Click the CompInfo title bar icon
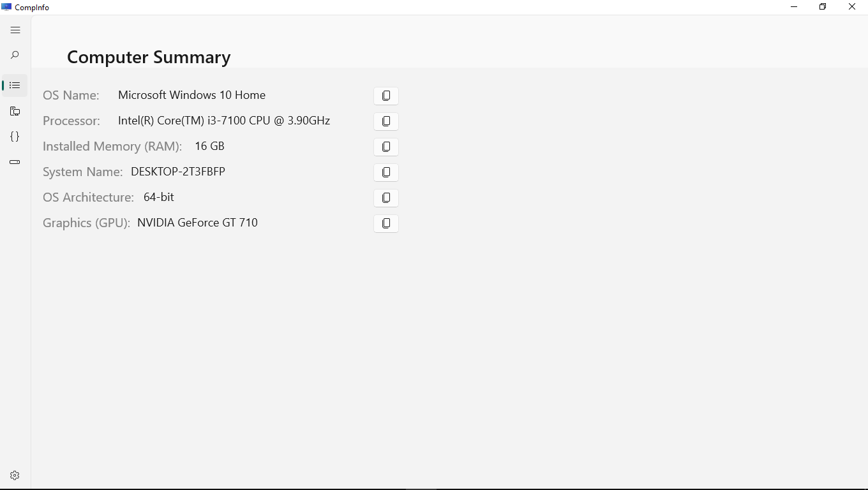This screenshot has width=868, height=490. click(x=6, y=7)
